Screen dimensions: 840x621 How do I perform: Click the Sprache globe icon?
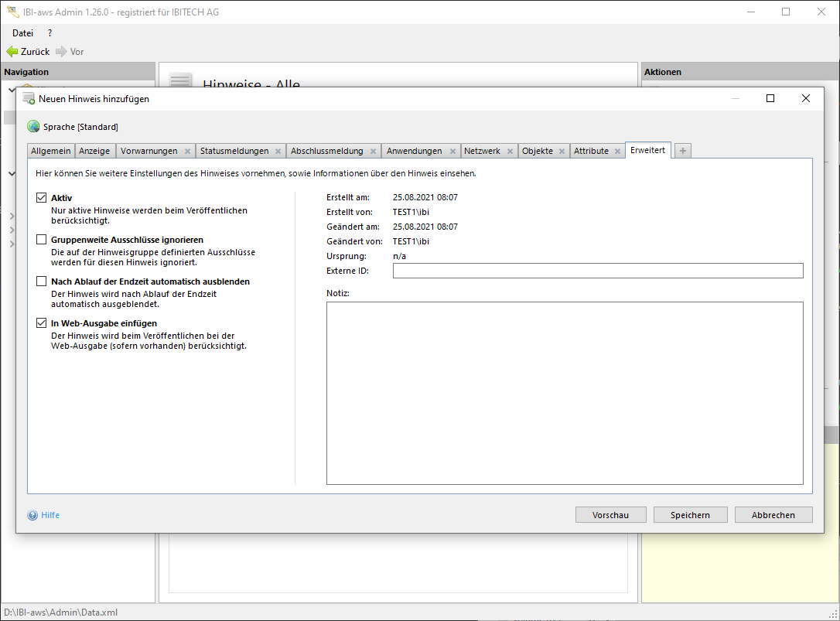(33, 127)
